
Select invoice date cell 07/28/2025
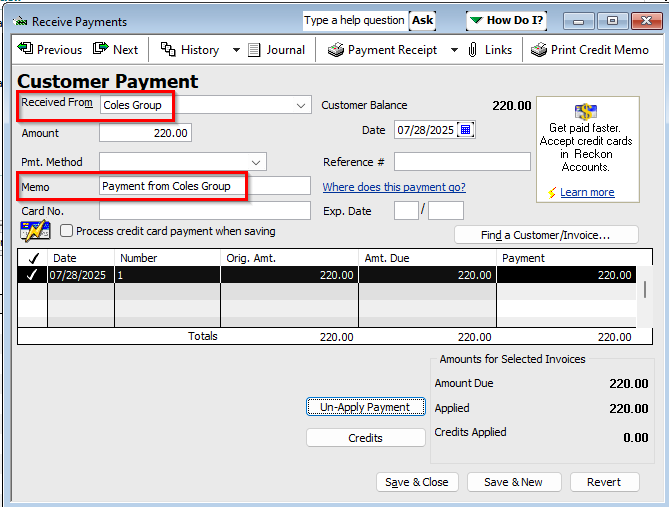pyautogui.click(x=81, y=275)
